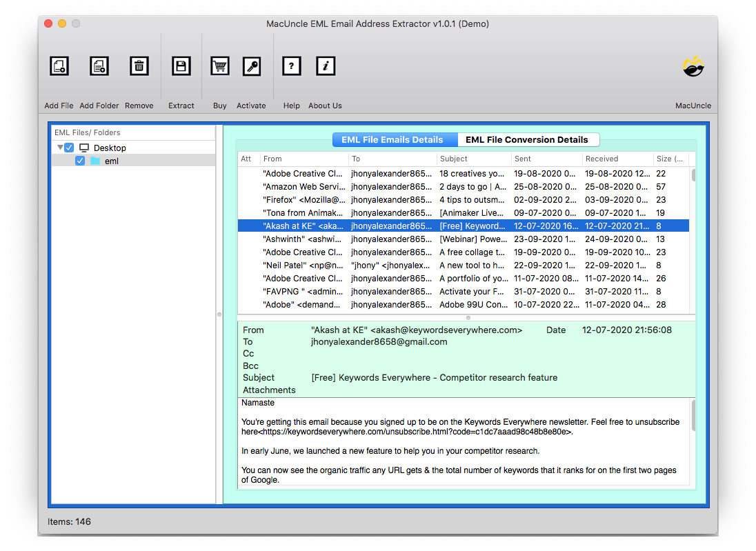Screen dimensions: 756x551
Task: Select the 'A free collage t...' subject row
Action: point(464,252)
